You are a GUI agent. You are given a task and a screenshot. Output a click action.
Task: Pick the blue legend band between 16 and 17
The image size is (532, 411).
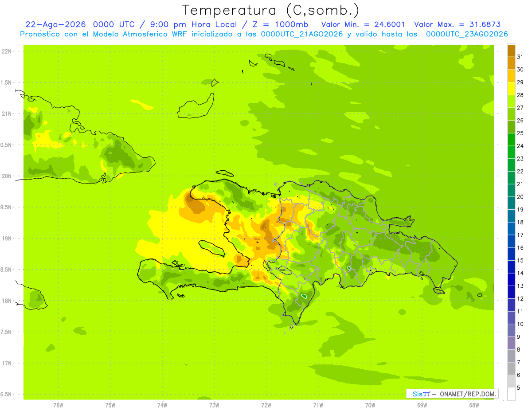(511, 241)
